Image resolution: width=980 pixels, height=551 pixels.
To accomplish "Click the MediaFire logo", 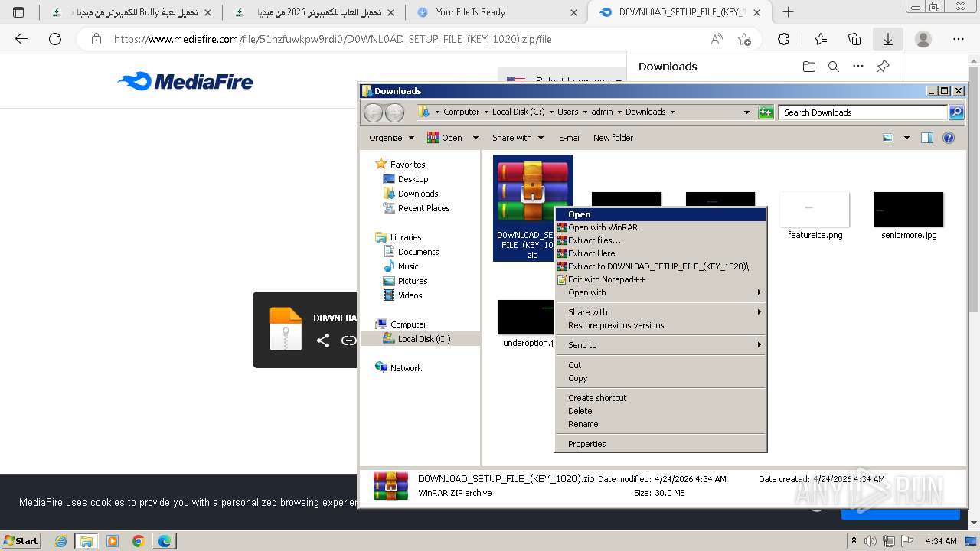I will tap(185, 81).
